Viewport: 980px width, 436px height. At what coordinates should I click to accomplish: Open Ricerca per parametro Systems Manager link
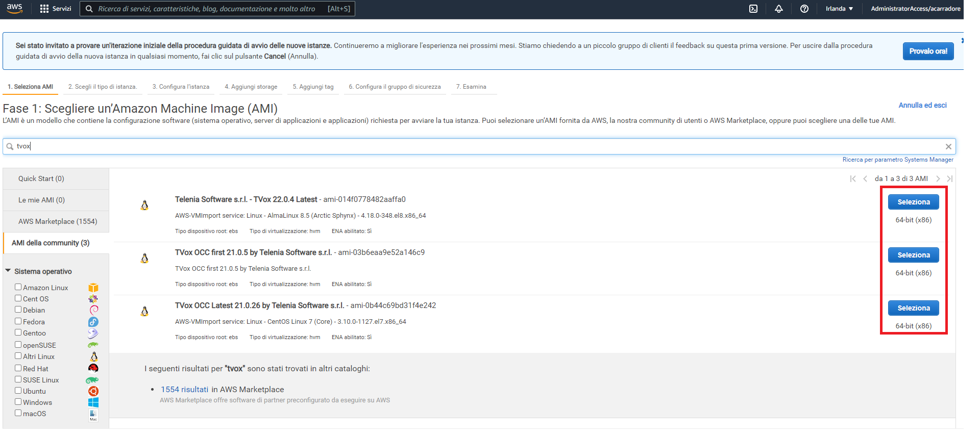tap(898, 160)
